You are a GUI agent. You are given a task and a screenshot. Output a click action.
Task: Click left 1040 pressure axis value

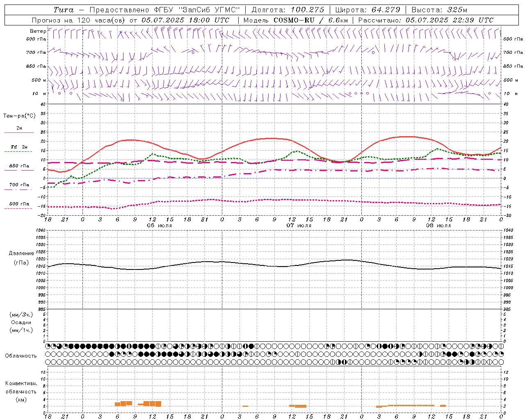(41, 231)
